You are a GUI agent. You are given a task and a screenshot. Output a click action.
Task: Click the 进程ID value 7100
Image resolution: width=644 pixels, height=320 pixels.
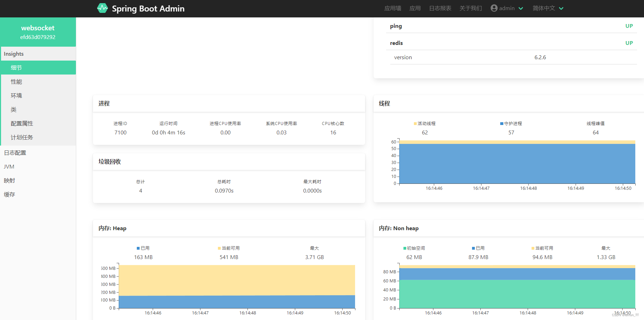pyautogui.click(x=120, y=132)
